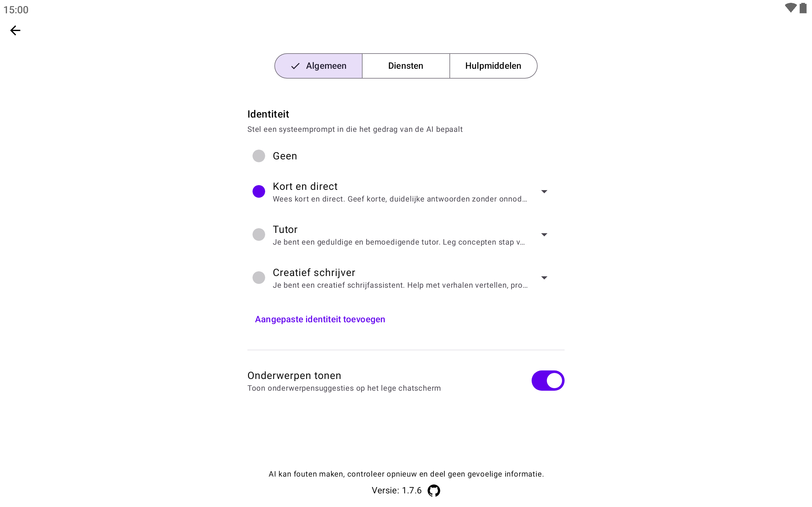Screen dimensions: 812x507
Task: Expand the Tutor prompt details
Action: pos(544,235)
